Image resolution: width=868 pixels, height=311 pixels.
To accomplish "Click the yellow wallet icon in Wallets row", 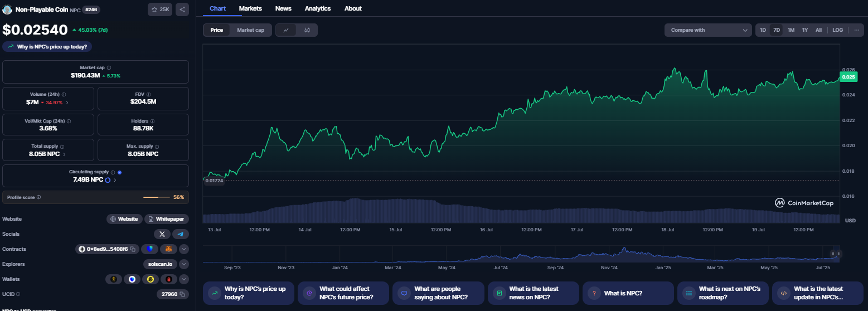I will [x=150, y=279].
